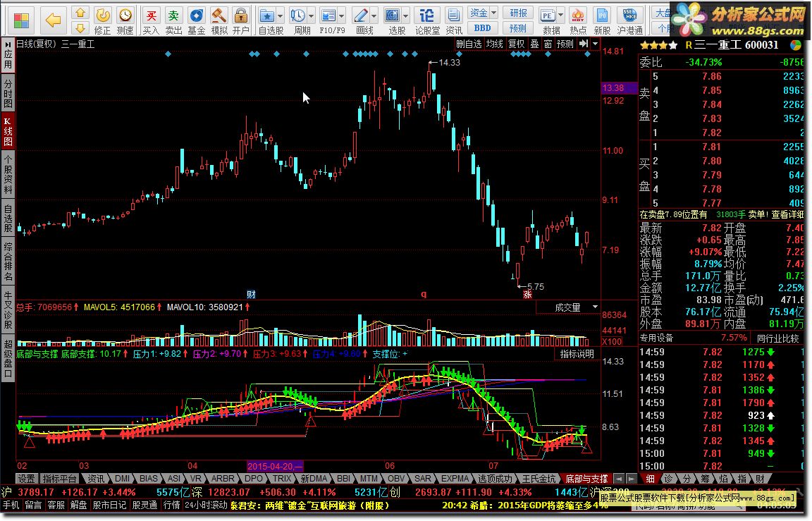
Task: Open the 模拟 simulation gavel icon
Action: (x=219, y=20)
